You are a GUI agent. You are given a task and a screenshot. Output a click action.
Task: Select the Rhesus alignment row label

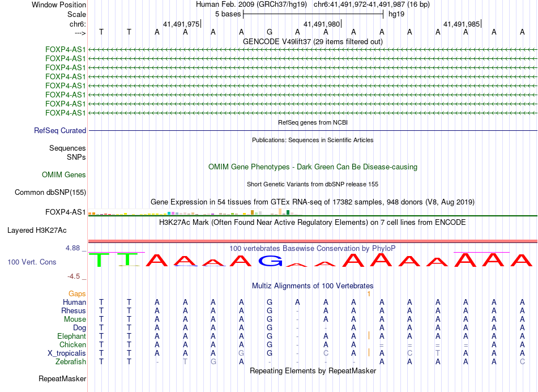pyautogui.click(x=74, y=310)
